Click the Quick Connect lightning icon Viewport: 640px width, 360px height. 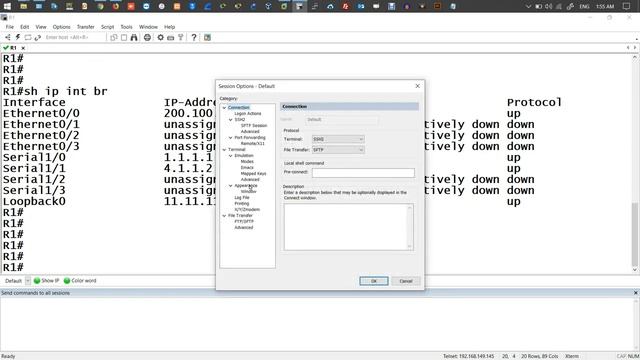pos(18,37)
